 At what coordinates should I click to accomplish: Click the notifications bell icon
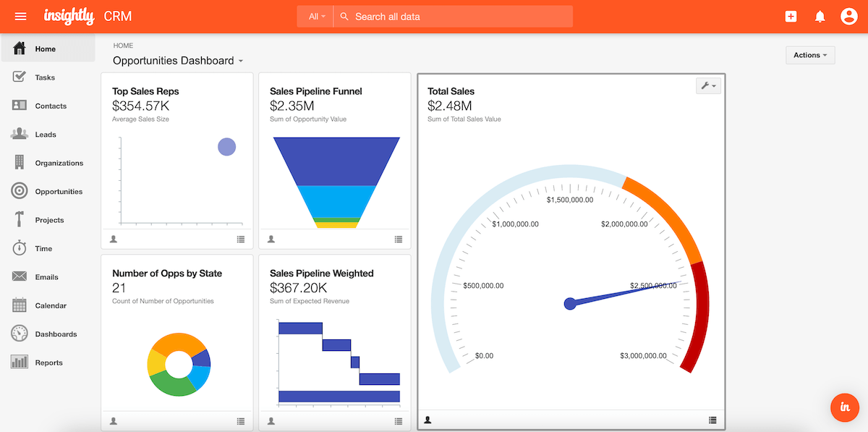click(x=820, y=17)
